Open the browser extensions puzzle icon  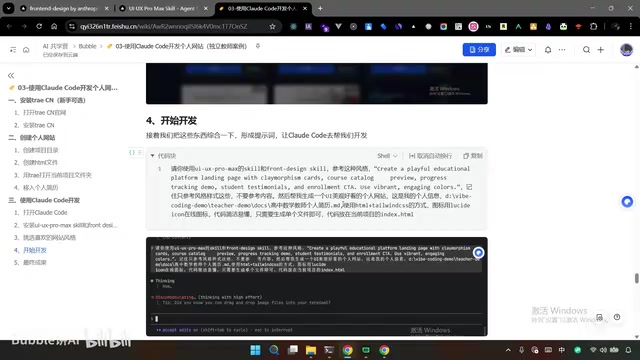point(593,26)
